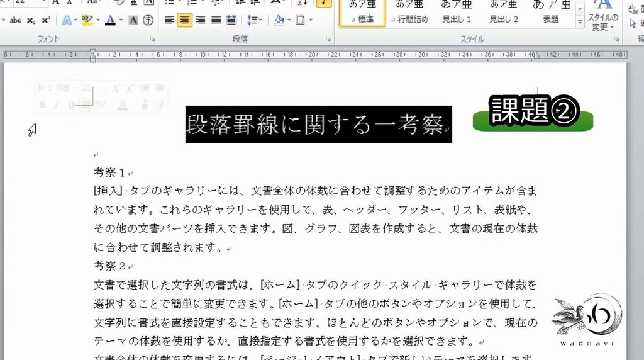644x360 pixels.
Task: Toggle subscript formatting
Action: pos(31,20)
